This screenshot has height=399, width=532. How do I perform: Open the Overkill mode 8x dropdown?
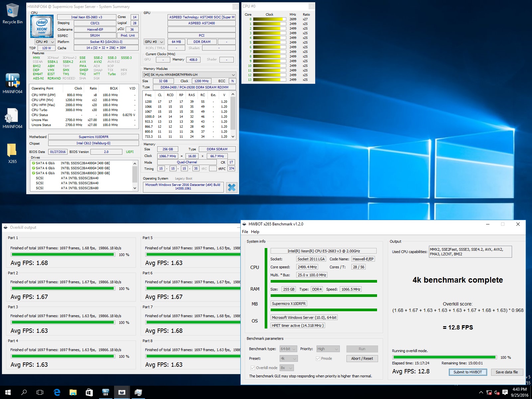click(x=287, y=368)
